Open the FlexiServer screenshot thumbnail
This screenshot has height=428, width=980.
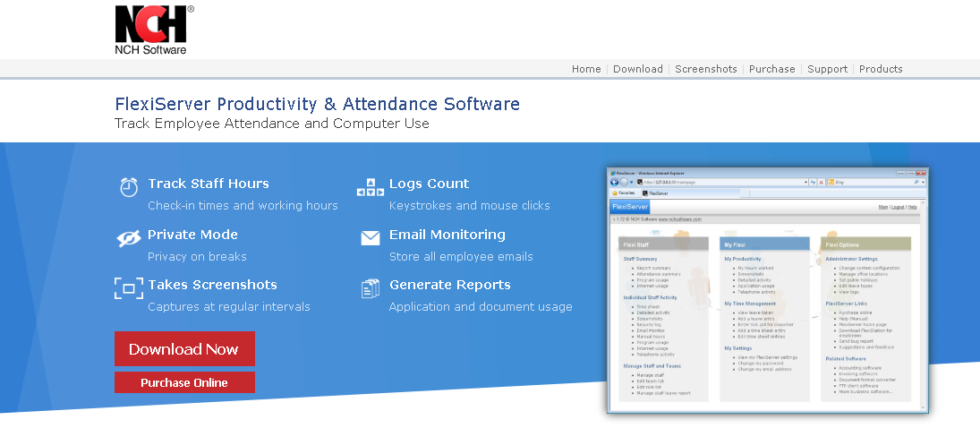(768, 290)
